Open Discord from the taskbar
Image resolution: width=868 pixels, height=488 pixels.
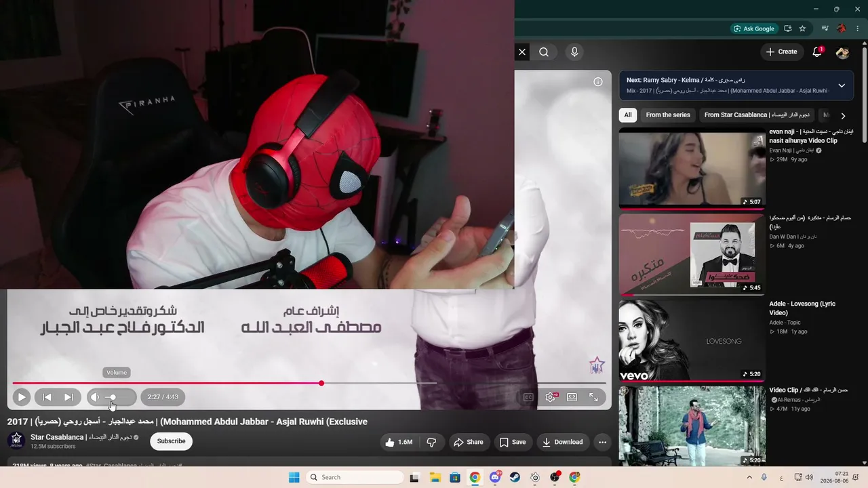495,477
